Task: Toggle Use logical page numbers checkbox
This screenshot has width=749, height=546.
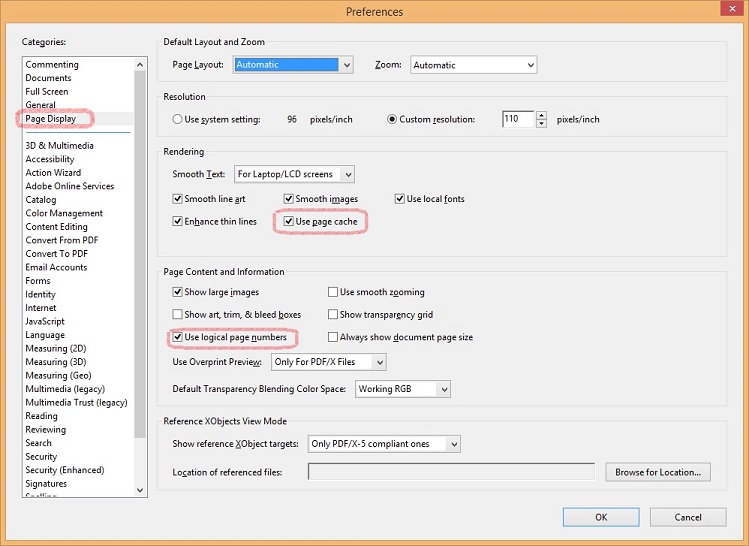Action: 178,337
